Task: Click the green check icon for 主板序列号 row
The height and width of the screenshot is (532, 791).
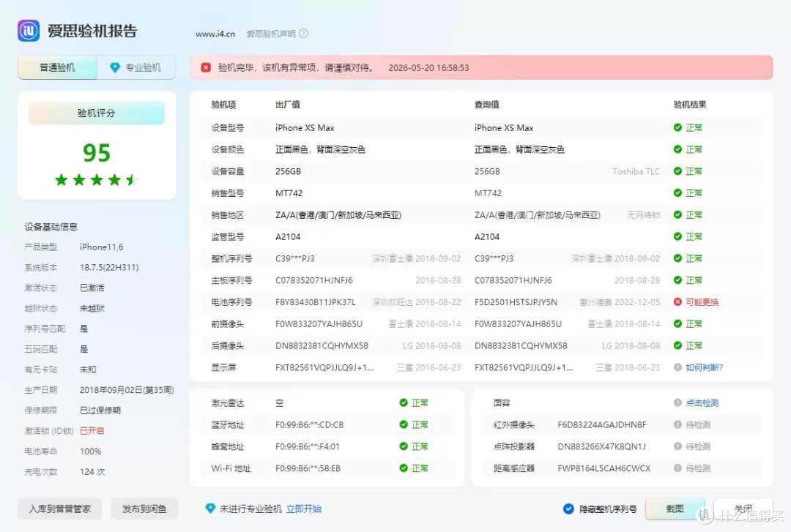Action: pos(677,280)
